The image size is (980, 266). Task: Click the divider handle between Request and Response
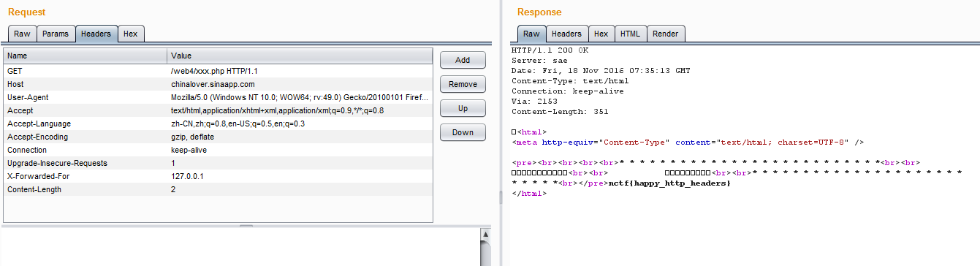coord(501,197)
